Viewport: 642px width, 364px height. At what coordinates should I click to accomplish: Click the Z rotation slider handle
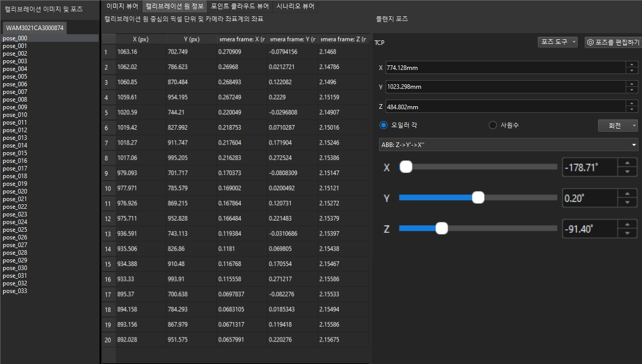[442, 229]
